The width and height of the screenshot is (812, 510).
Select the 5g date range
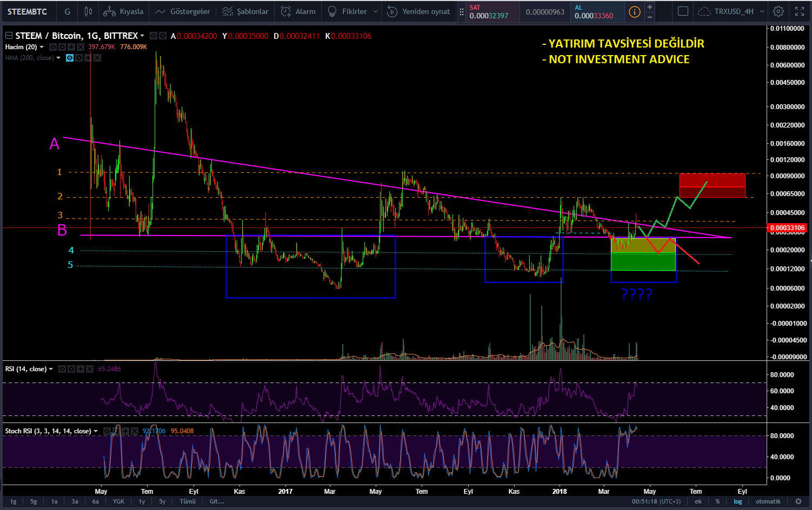click(x=34, y=501)
